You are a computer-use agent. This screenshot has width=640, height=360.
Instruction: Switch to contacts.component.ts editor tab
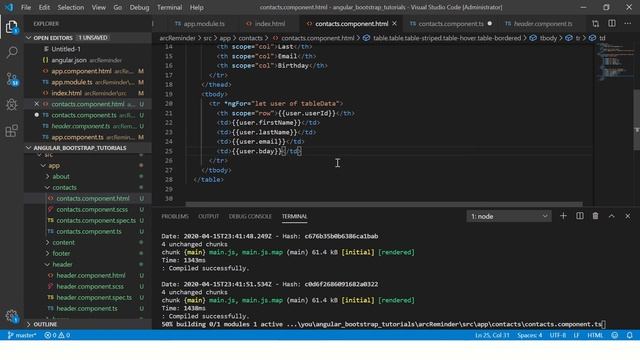(451, 24)
